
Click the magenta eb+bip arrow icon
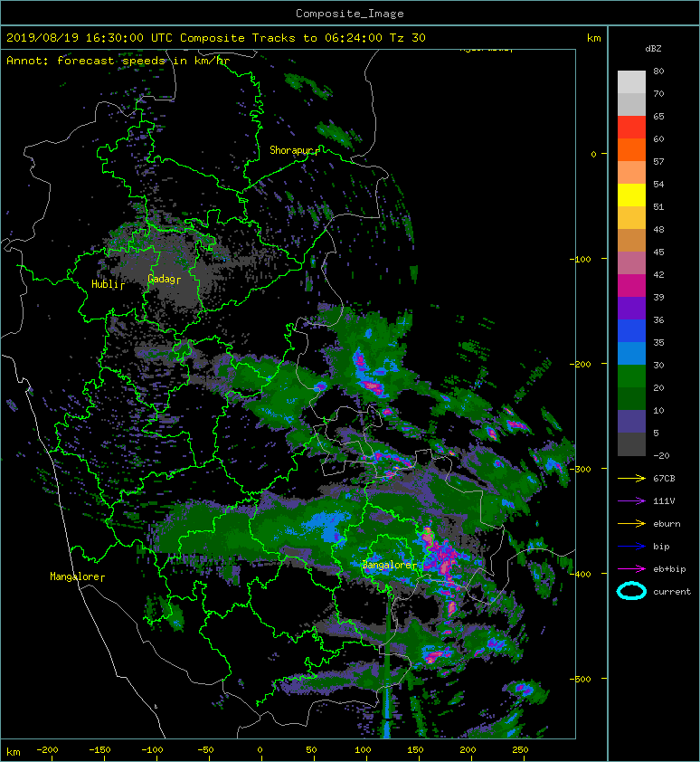coord(631,568)
